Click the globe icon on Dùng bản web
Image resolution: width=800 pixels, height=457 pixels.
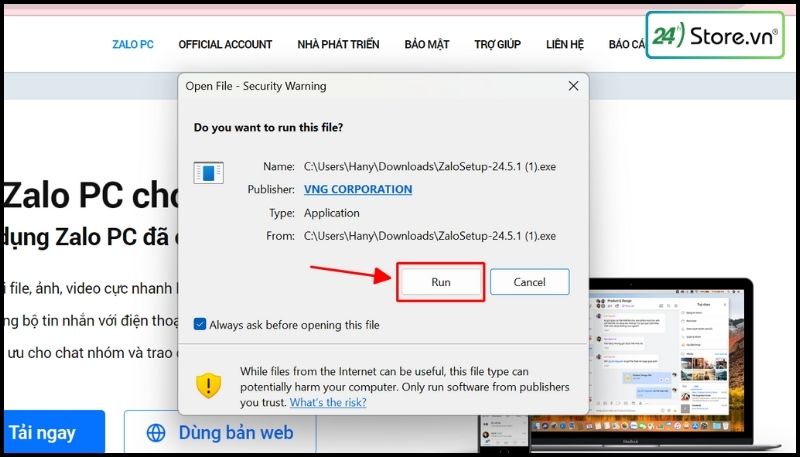pyautogui.click(x=156, y=433)
